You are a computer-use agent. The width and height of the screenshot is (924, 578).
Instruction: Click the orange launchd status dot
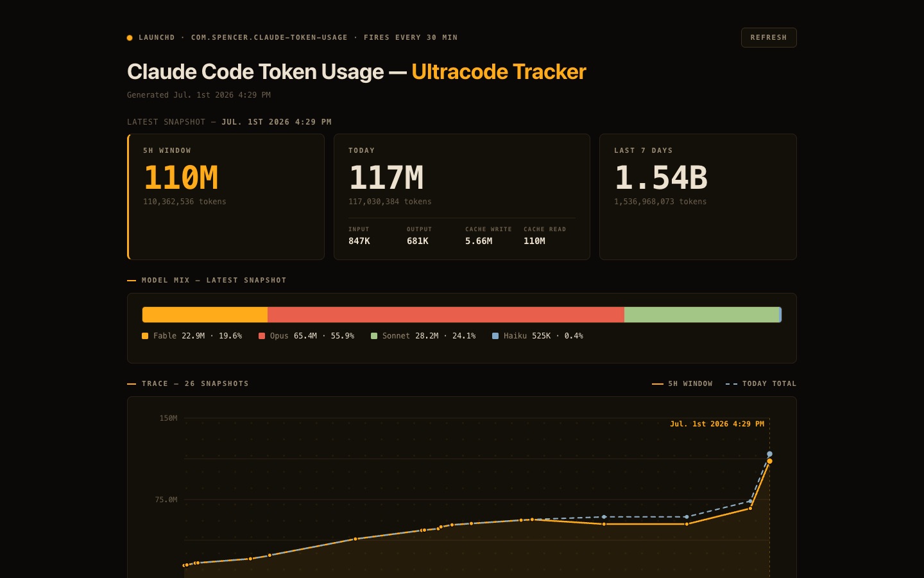pyautogui.click(x=130, y=38)
